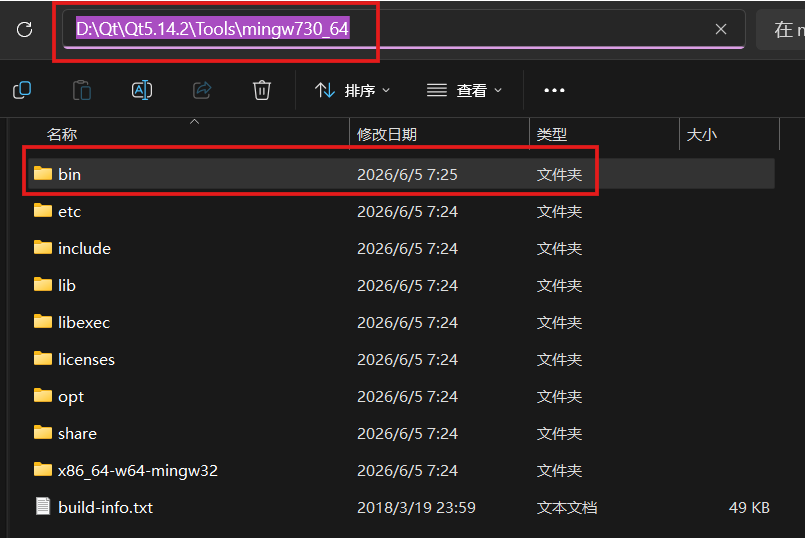Screen dimensions: 805x538
Task: Click the paste clipboard icon
Action: point(82,90)
